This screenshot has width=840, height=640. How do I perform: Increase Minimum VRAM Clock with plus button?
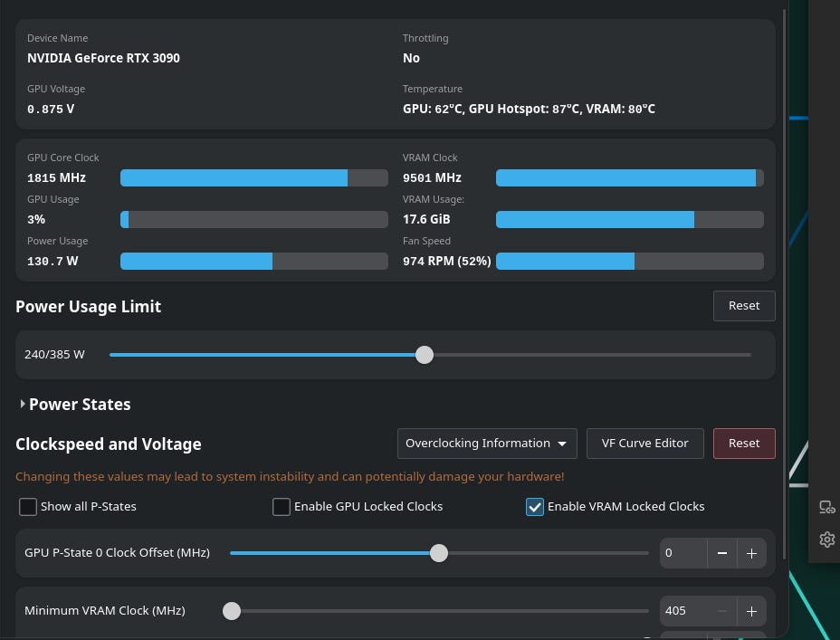point(751,611)
